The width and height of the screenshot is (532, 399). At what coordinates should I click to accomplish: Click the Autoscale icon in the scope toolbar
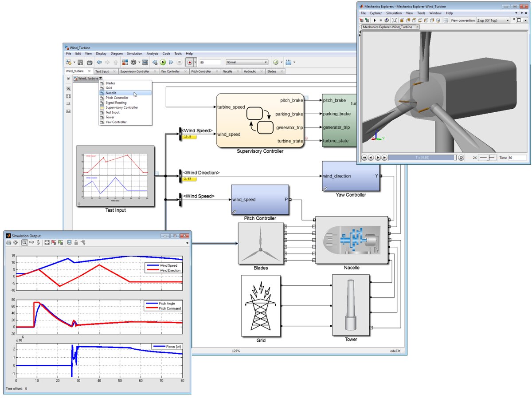pos(47,243)
